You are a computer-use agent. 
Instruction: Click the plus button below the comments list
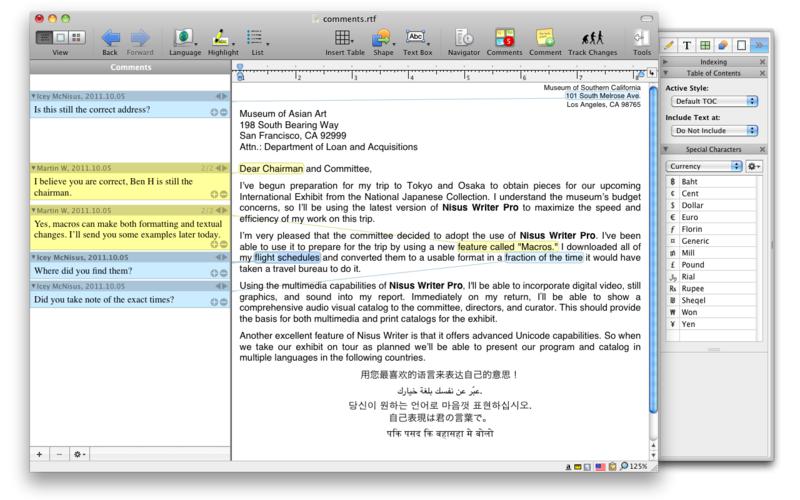coord(39,453)
